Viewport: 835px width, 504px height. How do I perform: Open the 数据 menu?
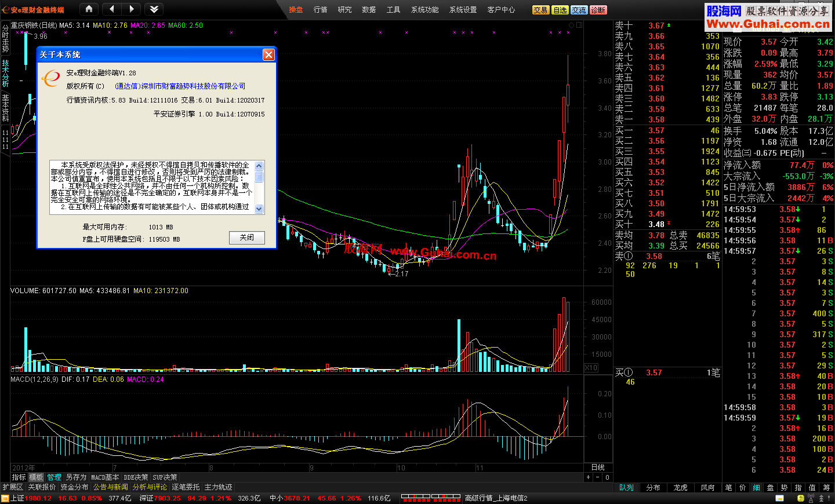pyautogui.click(x=369, y=10)
